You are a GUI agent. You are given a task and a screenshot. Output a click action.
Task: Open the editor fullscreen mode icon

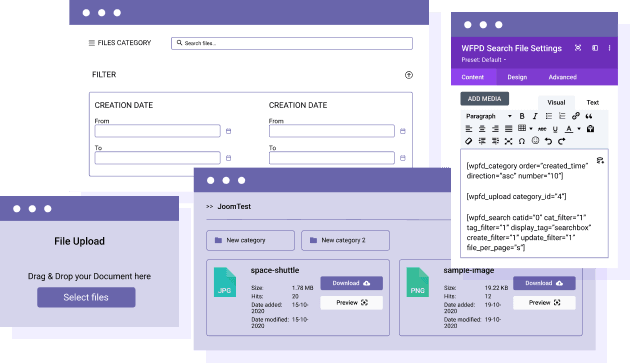coord(508,141)
